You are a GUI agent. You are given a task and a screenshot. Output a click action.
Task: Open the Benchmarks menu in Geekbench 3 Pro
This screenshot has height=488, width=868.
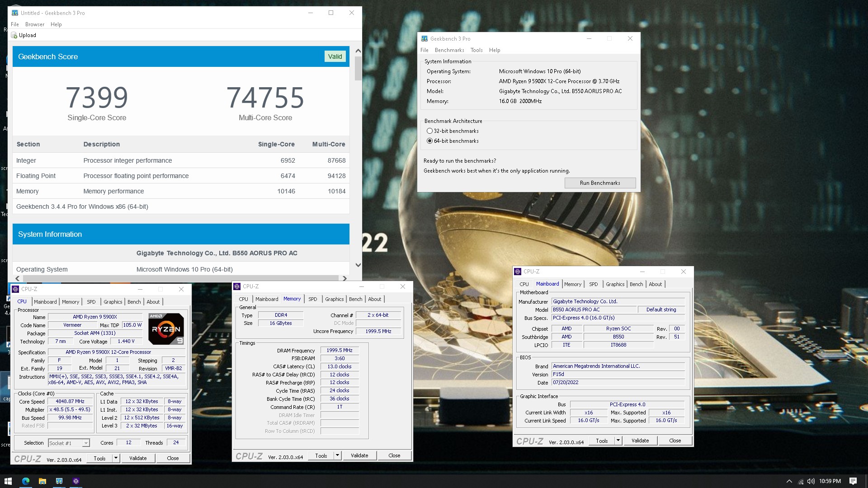[449, 50]
